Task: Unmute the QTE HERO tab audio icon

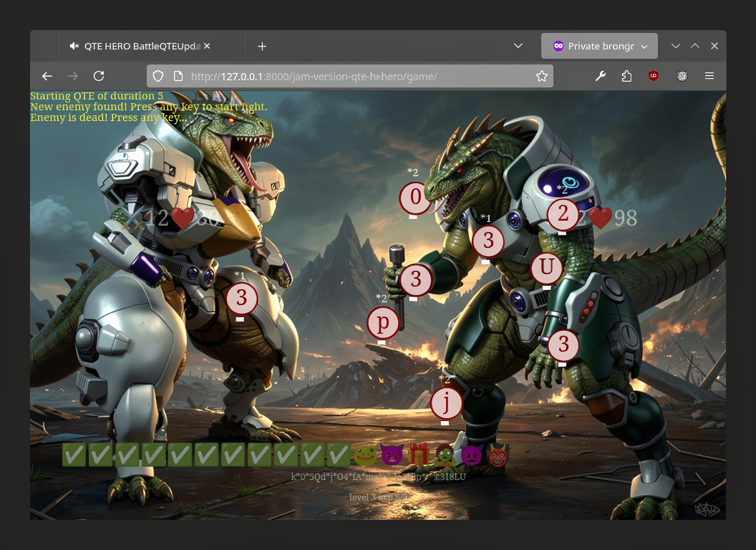Action: click(x=74, y=47)
